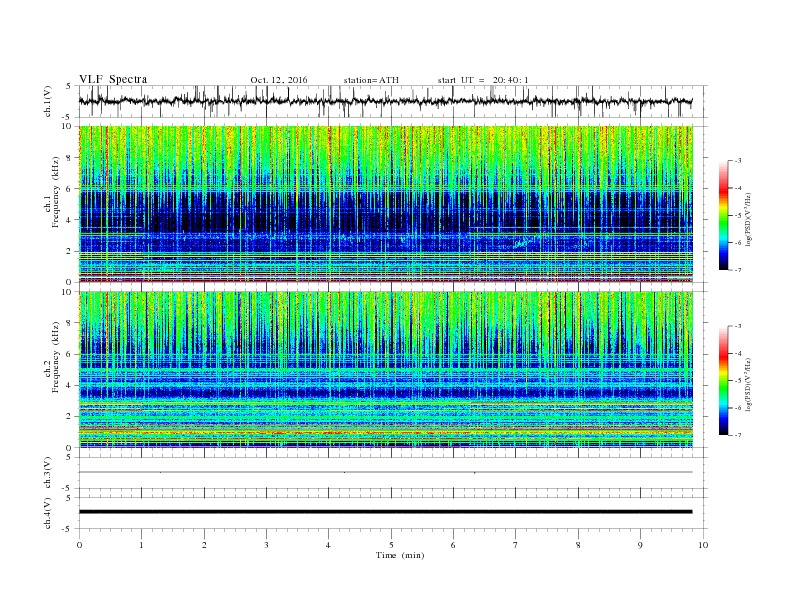
Task: Click the ch.2 "Frequency (kHz)" axis label
Action: coord(56,357)
